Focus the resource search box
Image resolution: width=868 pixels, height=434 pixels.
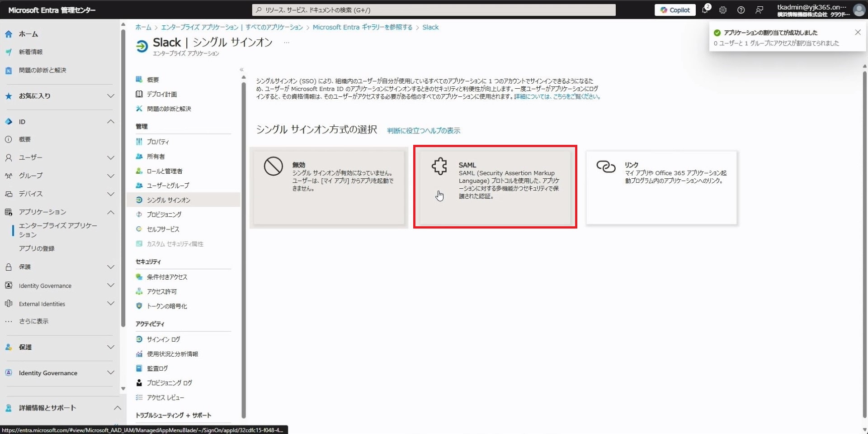coord(434,10)
